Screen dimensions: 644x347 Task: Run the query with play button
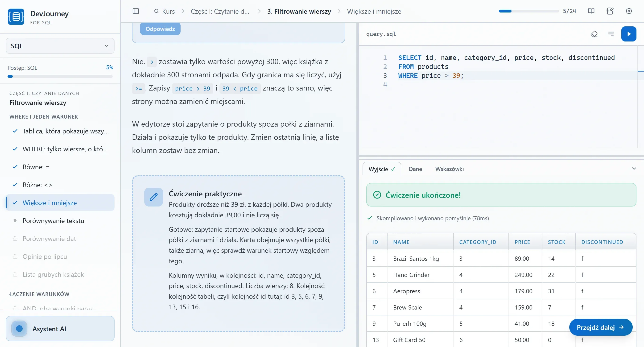[629, 34]
